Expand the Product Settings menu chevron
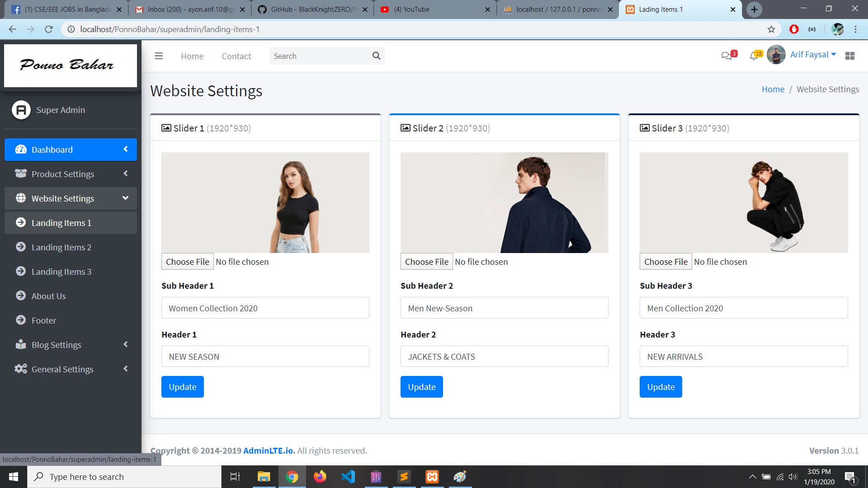Viewport: 868px width, 488px height. tap(125, 174)
